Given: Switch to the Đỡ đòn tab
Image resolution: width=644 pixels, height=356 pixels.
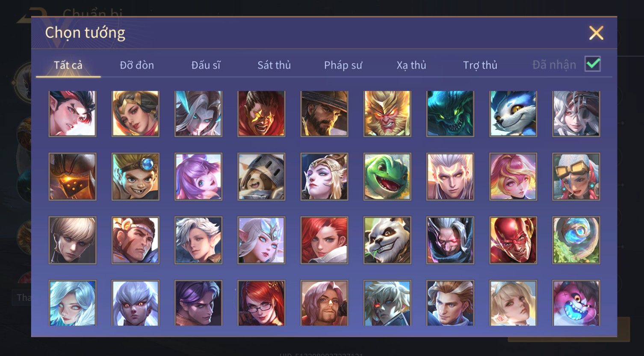Looking at the screenshot, I should click(x=137, y=65).
